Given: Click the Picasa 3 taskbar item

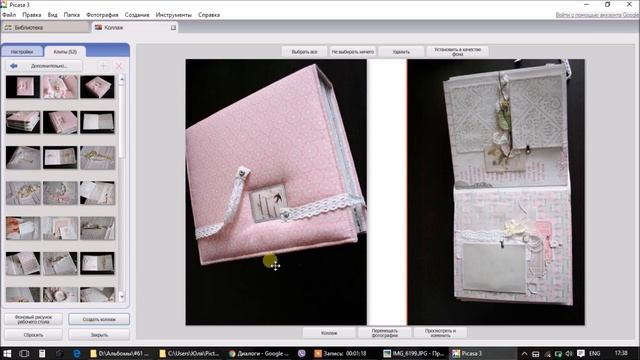Looking at the screenshot, I should tap(482, 353).
